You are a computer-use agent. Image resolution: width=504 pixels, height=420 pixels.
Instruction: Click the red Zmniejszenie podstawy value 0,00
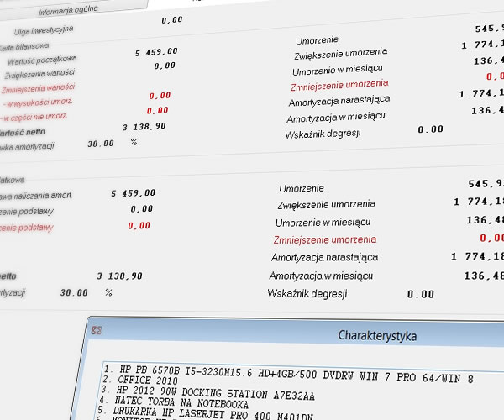[139, 226]
